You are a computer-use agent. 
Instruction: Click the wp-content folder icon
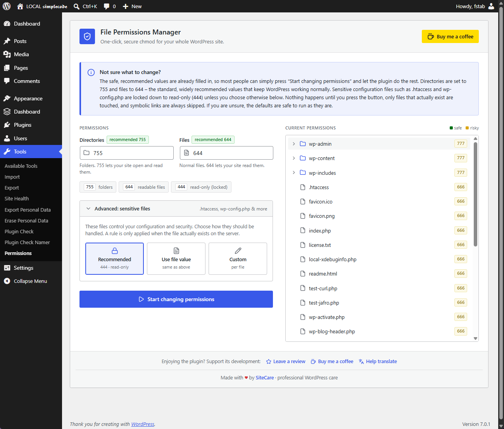(x=303, y=158)
